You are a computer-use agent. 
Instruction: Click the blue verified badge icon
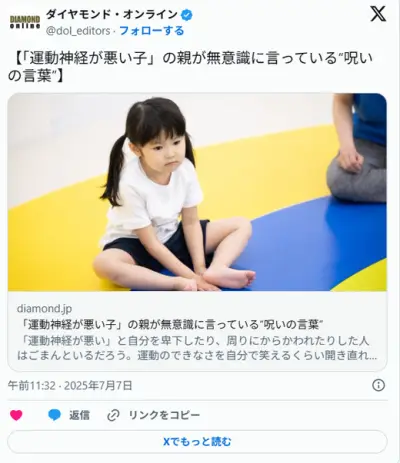tap(187, 15)
